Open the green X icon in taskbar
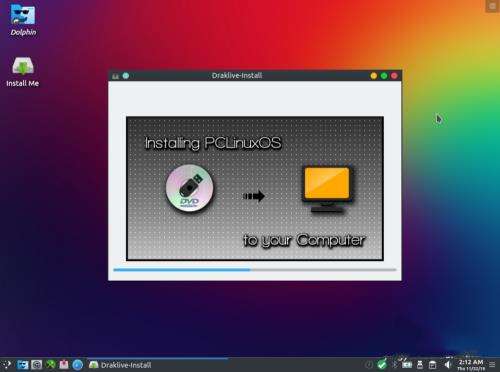This screenshot has height=372, width=500. click(50, 365)
